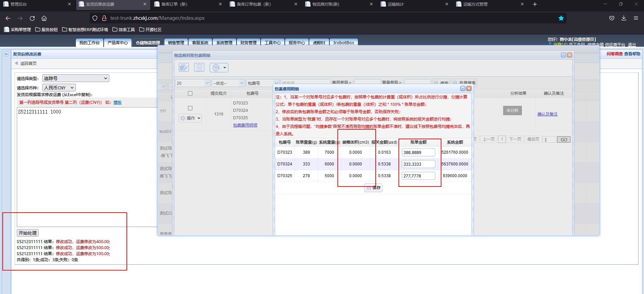The height and width of the screenshot is (294, 644).
Task: Open the 包裹号 search field dropdown
Action: click(263, 83)
